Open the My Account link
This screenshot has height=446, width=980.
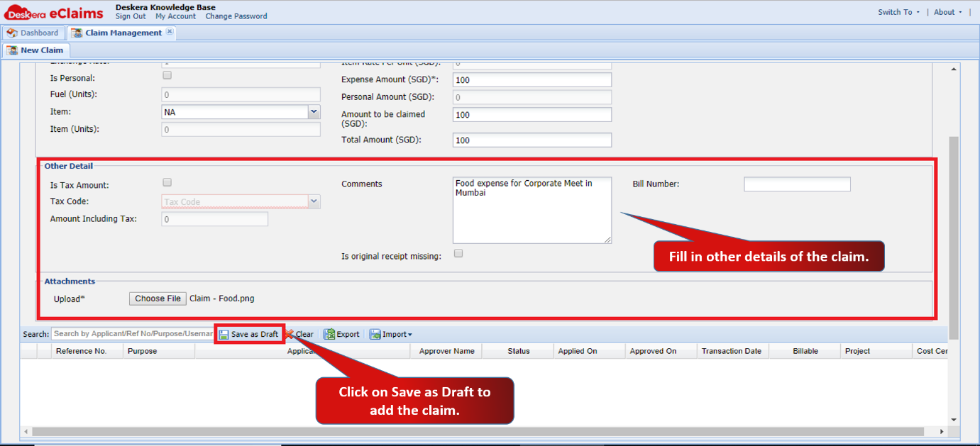pos(175,16)
